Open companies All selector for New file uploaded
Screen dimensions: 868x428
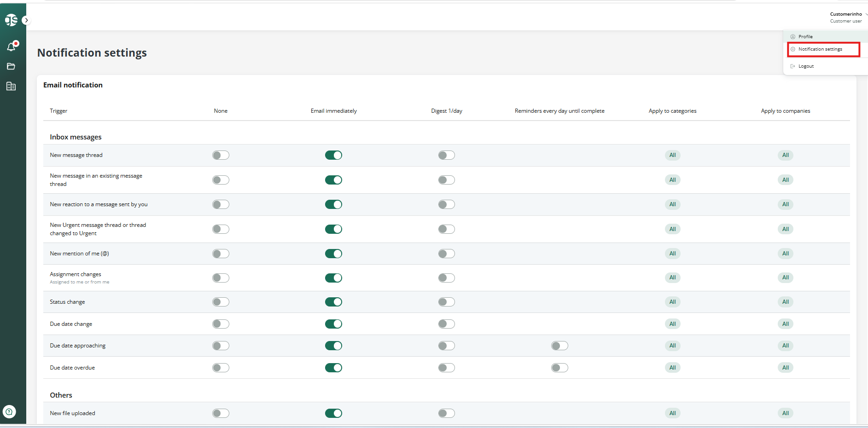click(x=785, y=413)
